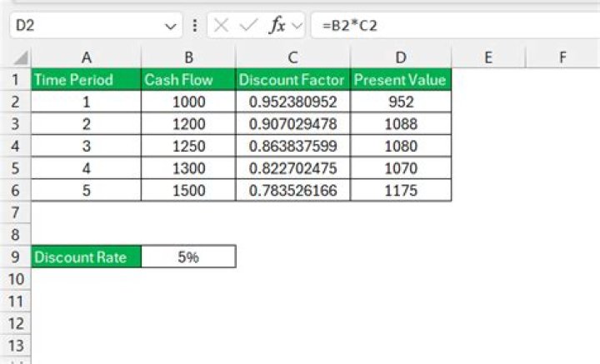Select the 5% discount rate cell
This screenshot has height=364, width=600.
click(x=188, y=257)
